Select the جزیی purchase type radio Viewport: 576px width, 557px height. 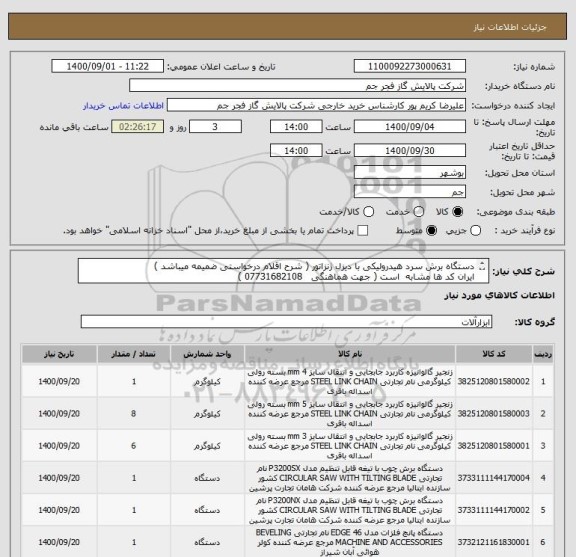pyautogui.click(x=475, y=231)
